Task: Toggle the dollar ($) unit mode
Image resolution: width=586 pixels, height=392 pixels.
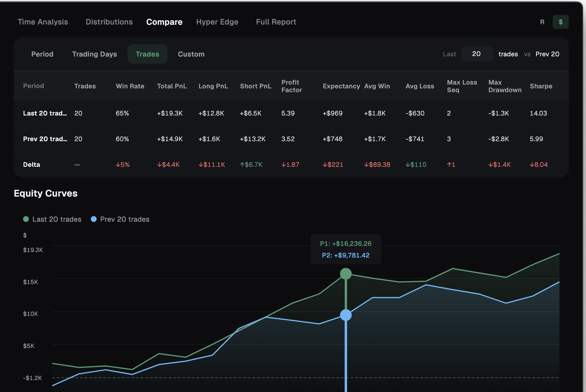Action: point(560,22)
